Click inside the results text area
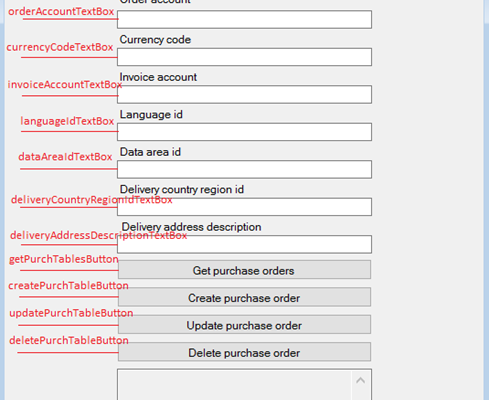The image size is (489, 400). (235, 385)
